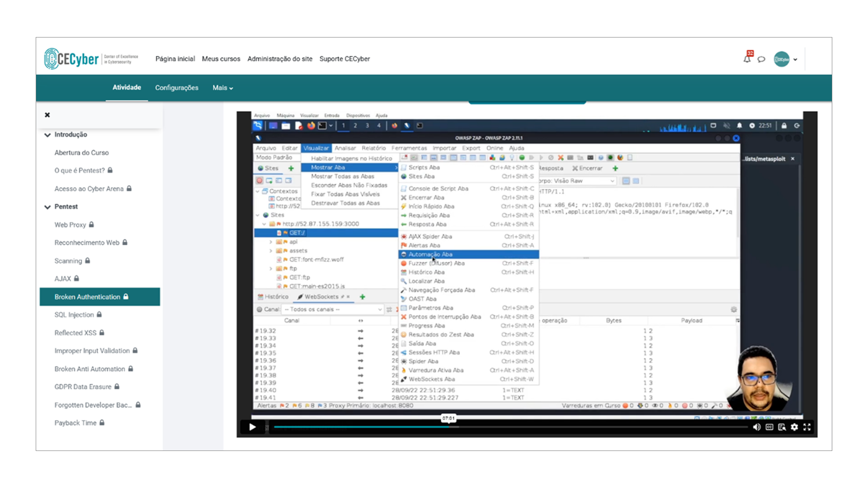Click the red record circle under the Sites tab

coord(259,180)
